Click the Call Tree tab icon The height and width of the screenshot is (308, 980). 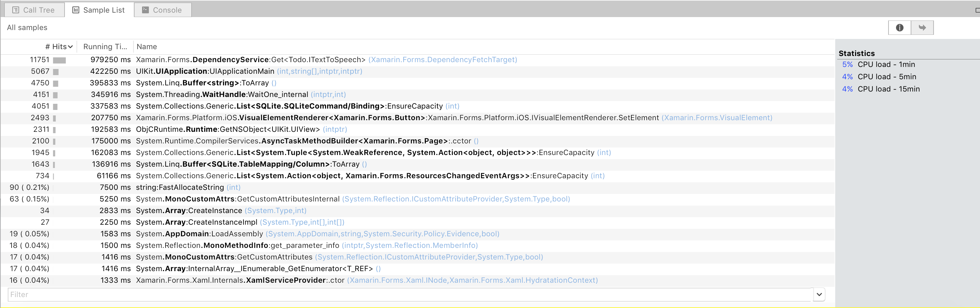16,10
